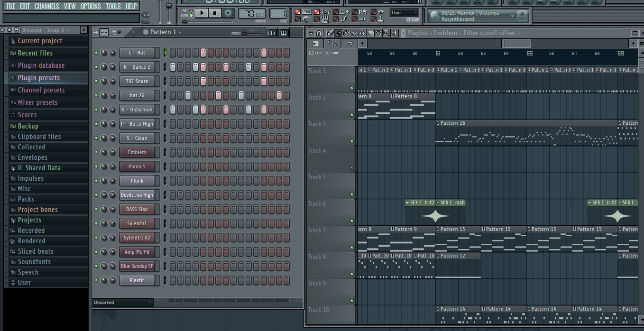Open the VIEW menu
This screenshot has height=331, width=644.
click(70, 6)
